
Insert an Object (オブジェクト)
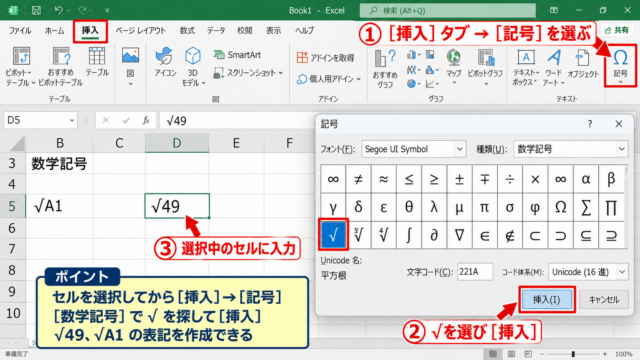(x=583, y=64)
